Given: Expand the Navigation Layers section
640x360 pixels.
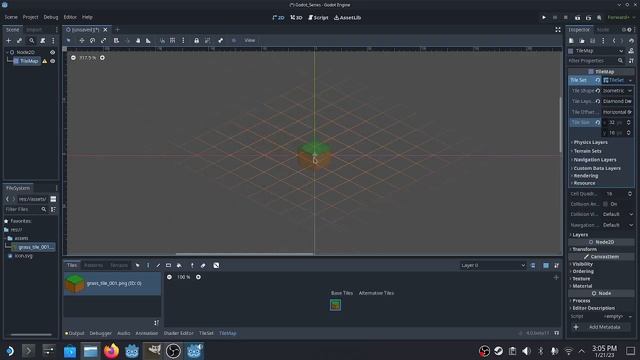Looking at the screenshot, I should pos(595,160).
